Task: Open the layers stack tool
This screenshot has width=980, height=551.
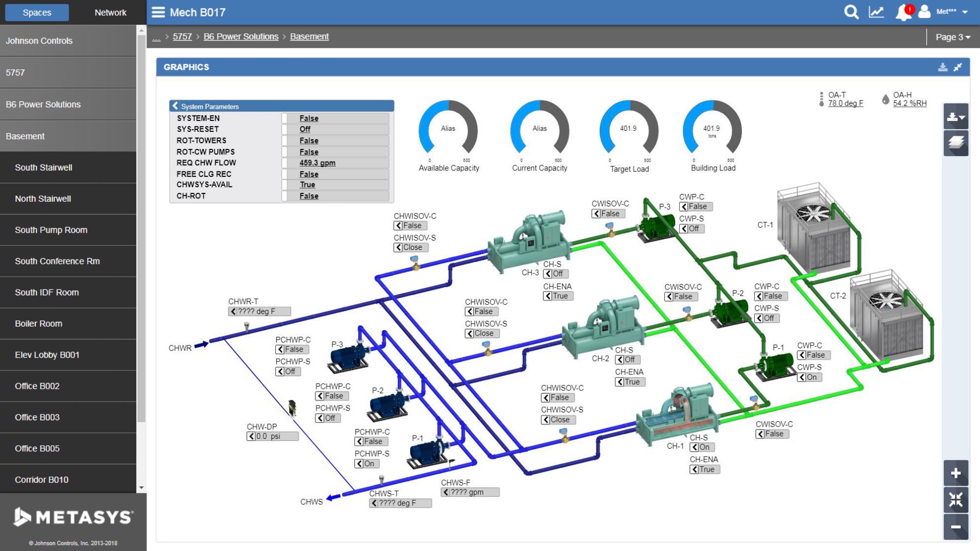Action: (x=955, y=143)
